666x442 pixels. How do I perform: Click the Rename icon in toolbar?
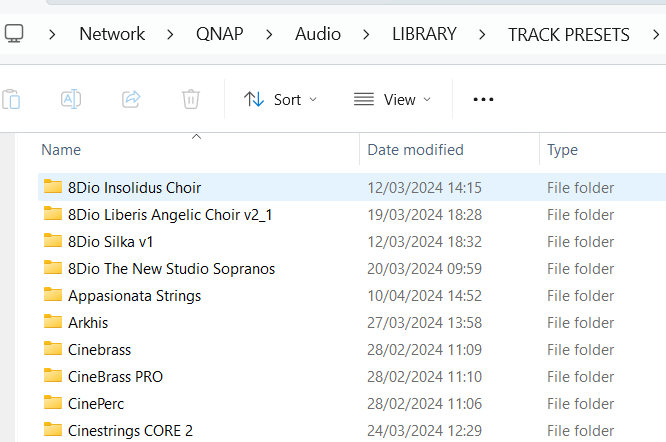tap(71, 99)
